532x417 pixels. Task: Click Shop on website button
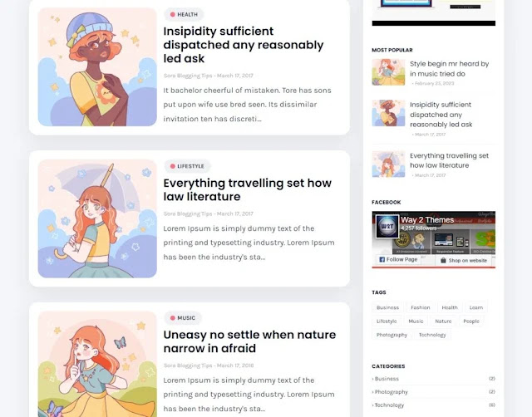click(464, 260)
